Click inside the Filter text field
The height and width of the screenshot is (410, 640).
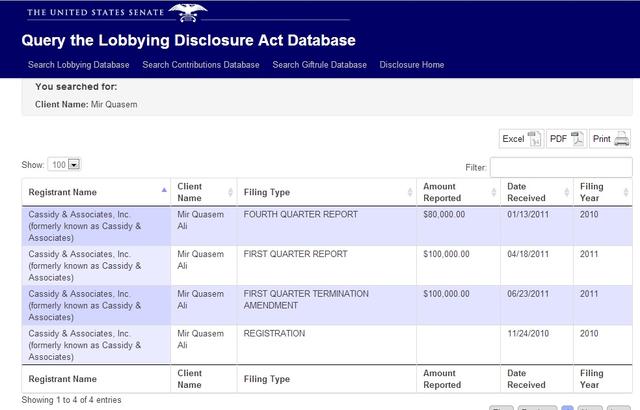pos(561,167)
